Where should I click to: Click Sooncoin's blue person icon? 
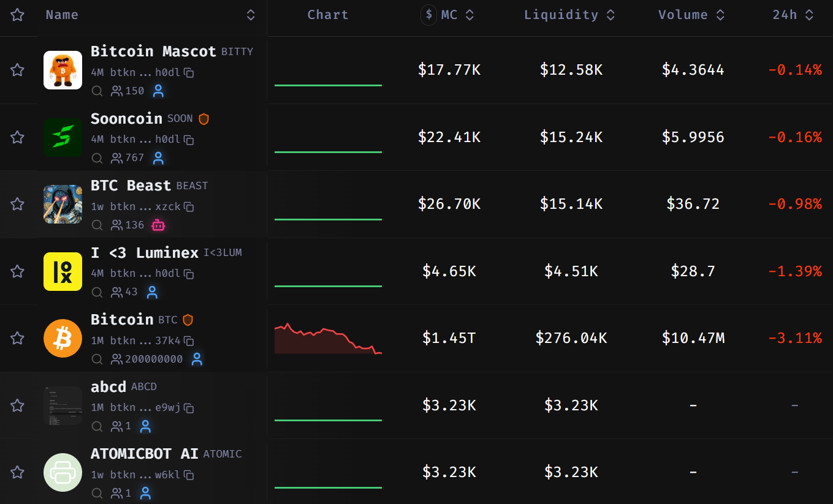pos(158,158)
